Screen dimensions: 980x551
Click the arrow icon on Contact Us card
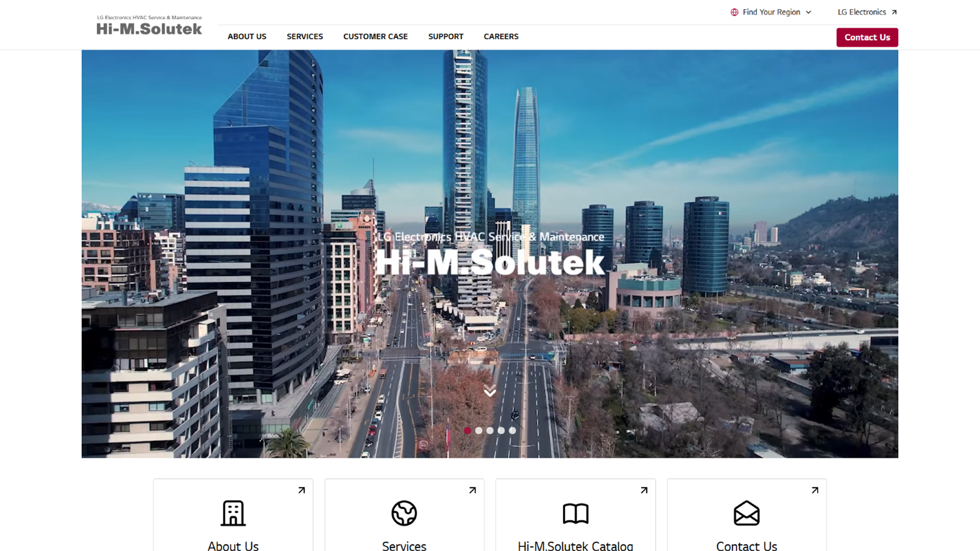(815, 490)
